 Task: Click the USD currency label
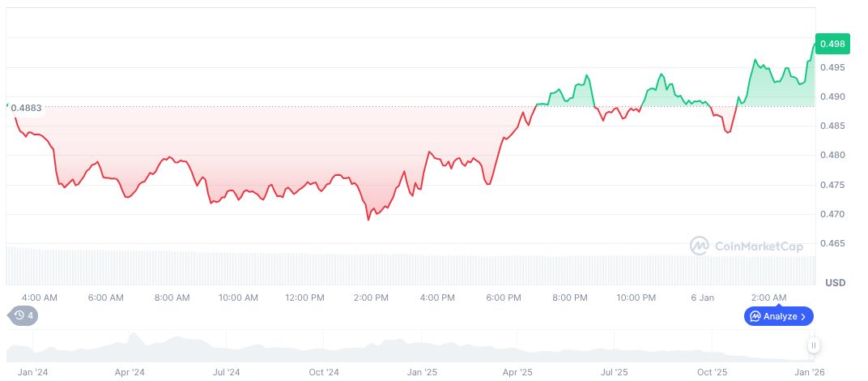pyautogui.click(x=835, y=283)
